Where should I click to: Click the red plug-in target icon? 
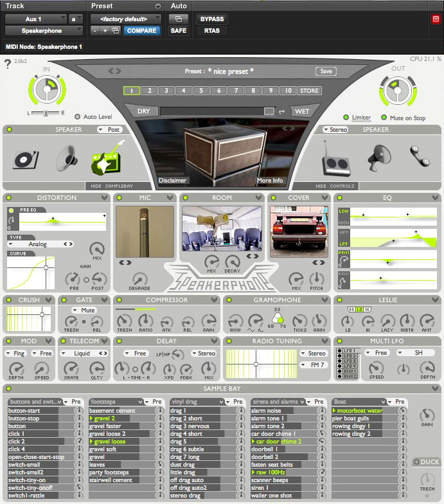436,19
